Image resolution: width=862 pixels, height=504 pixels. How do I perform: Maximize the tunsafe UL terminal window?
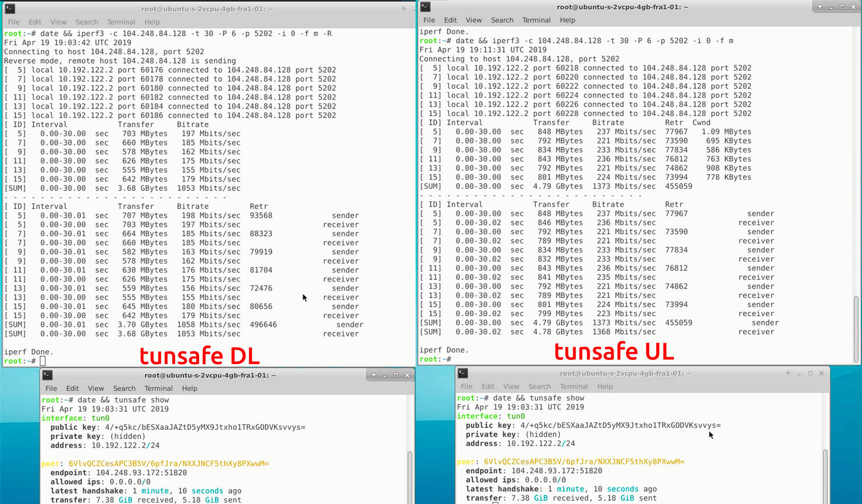(842, 7)
